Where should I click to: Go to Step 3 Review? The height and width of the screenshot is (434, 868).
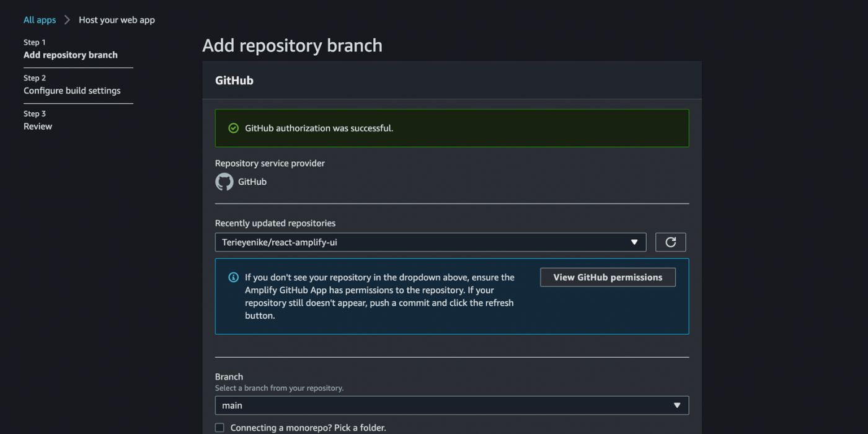(x=38, y=126)
